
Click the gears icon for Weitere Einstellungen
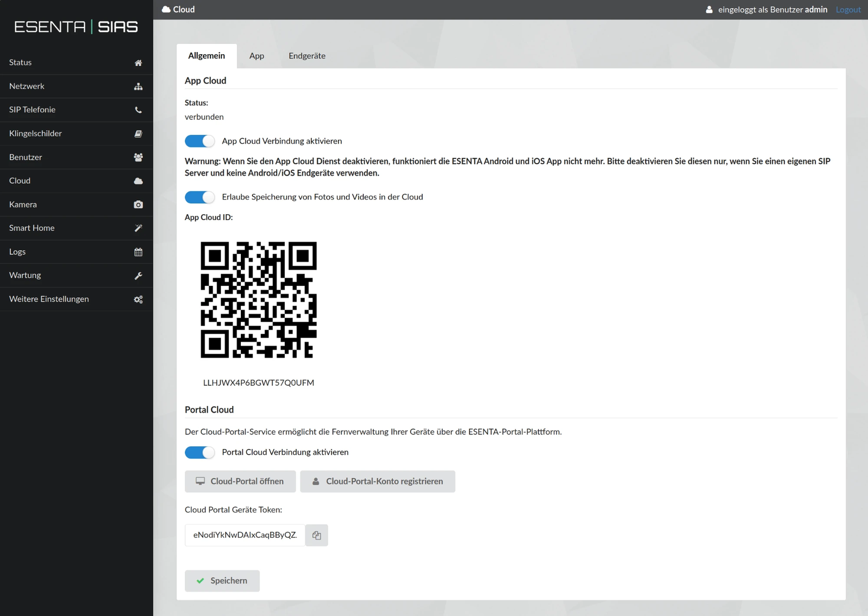[138, 299]
